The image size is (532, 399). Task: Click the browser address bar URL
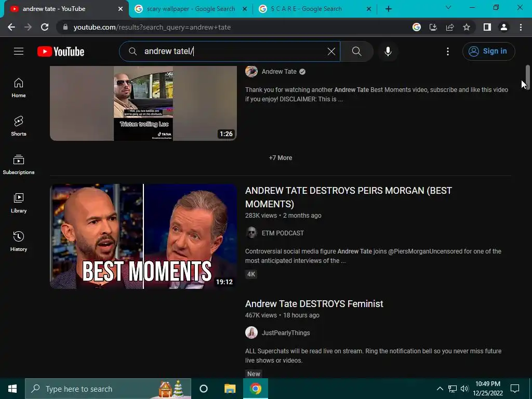point(152,27)
